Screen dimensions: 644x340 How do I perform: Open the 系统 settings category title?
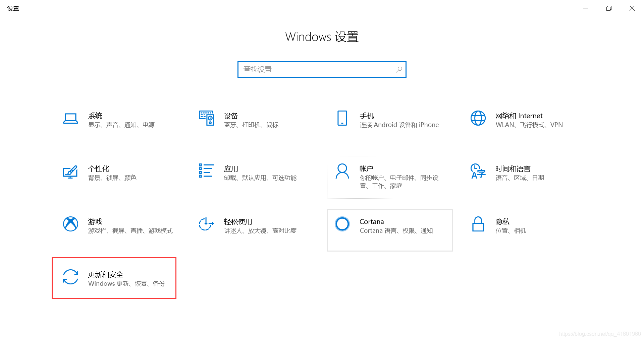[x=95, y=116]
